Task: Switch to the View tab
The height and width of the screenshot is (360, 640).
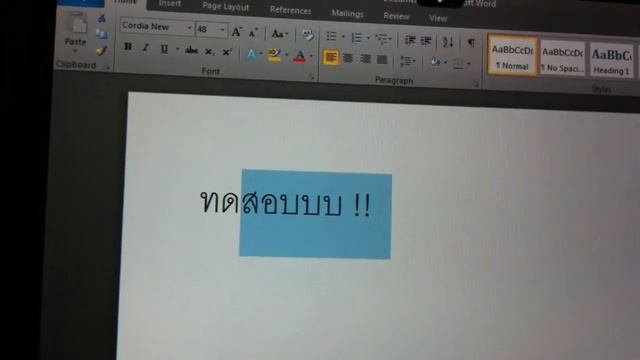Action: pos(438,18)
